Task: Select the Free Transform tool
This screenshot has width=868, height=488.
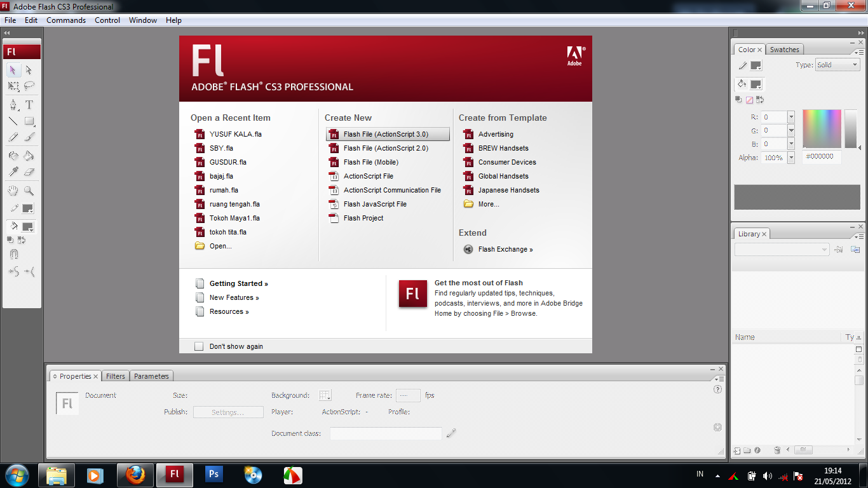Action: pos(13,86)
